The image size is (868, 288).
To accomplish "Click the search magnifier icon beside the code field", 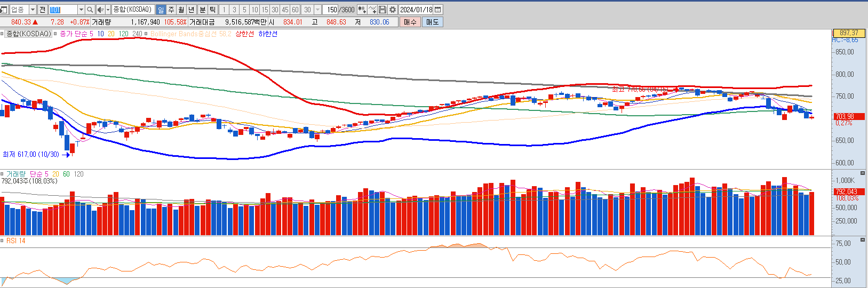I will pyautogui.click(x=90, y=10).
